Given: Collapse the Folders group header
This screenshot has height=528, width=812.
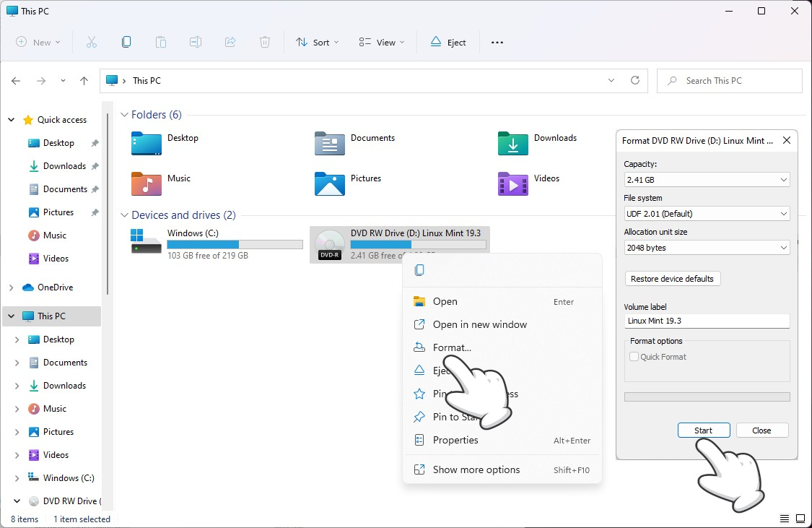Looking at the screenshot, I should 124,115.
